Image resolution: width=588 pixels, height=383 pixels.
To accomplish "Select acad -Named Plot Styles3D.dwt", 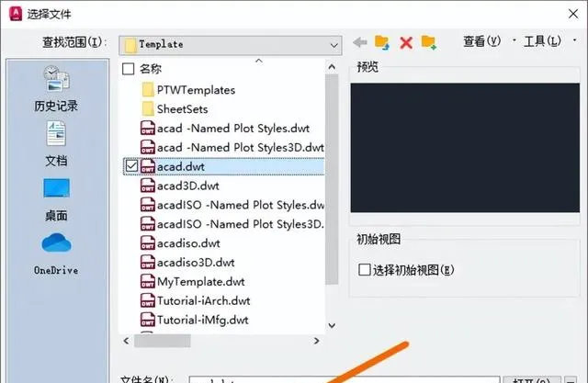I will (x=240, y=147).
